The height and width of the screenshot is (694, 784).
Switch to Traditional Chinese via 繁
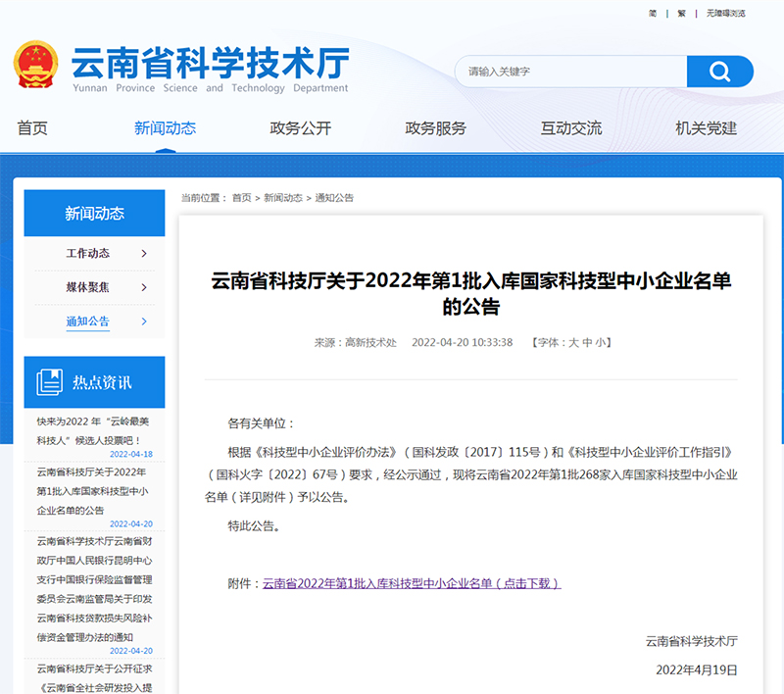click(x=681, y=13)
